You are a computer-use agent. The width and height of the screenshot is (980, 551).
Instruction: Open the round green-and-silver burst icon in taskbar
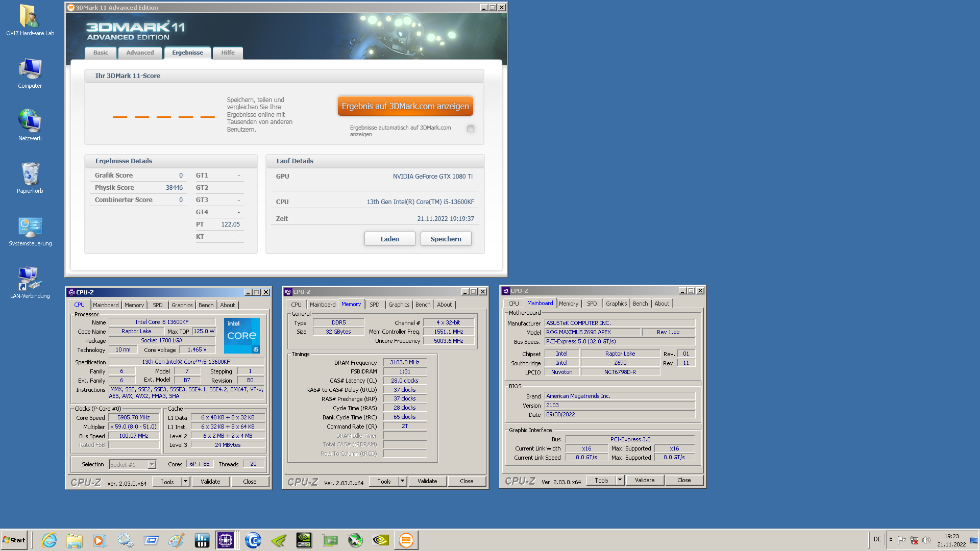355,540
